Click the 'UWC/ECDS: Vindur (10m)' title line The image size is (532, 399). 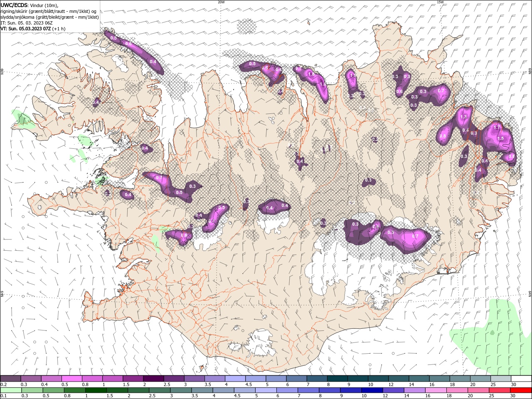pos(30,5)
